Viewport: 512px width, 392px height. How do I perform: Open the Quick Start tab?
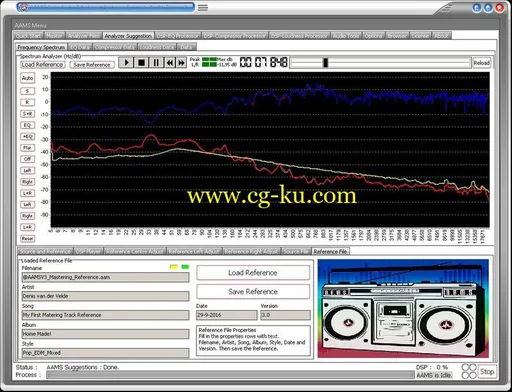pyautogui.click(x=29, y=36)
